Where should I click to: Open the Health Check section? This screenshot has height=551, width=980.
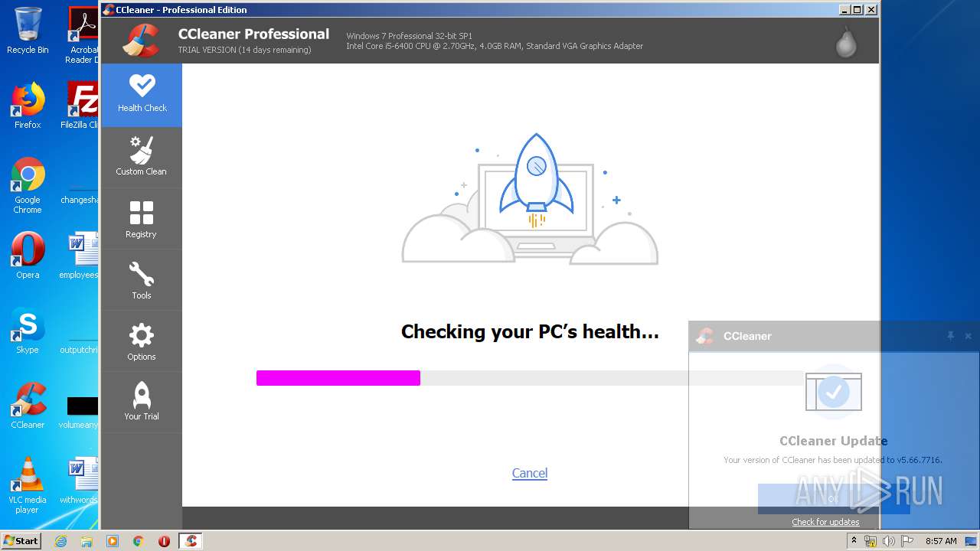click(x=142, y=95)
